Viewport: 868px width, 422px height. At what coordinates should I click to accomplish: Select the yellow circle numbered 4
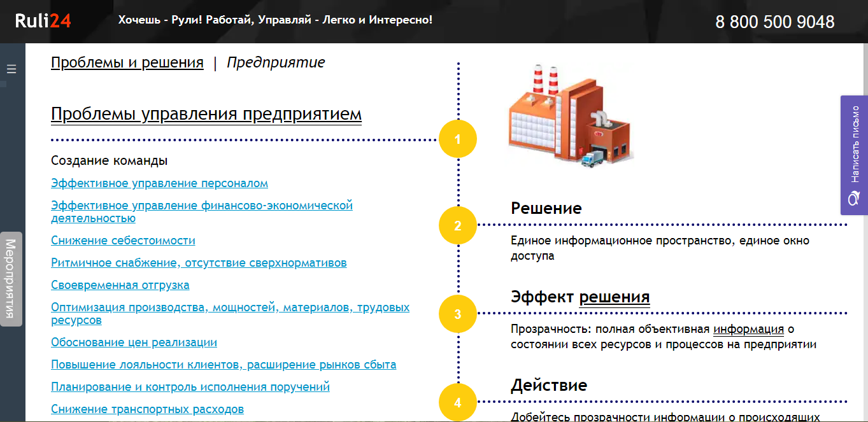(x=457, y=403)
